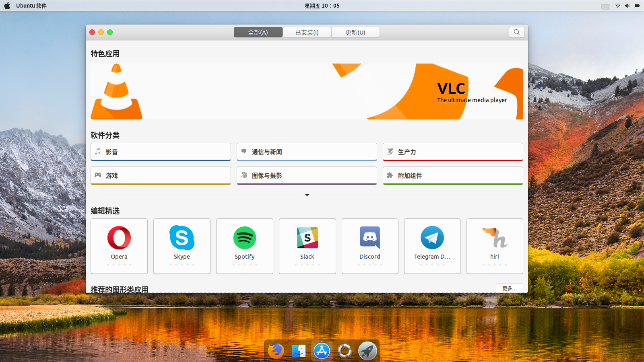Click the keyboard indicator in menu bar
The height and width of the screenshot is (362, 644).
[x=606, y=6]
